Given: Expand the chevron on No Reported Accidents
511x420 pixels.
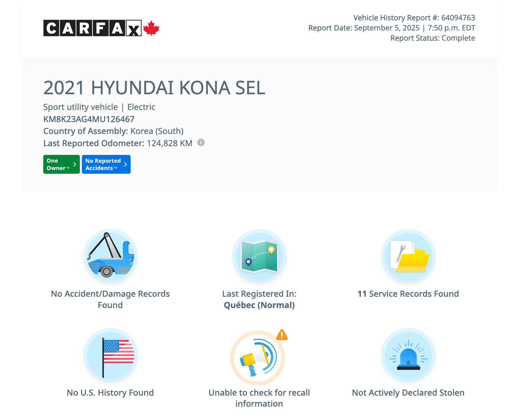Looking at the screenshot, I should 125,164.
